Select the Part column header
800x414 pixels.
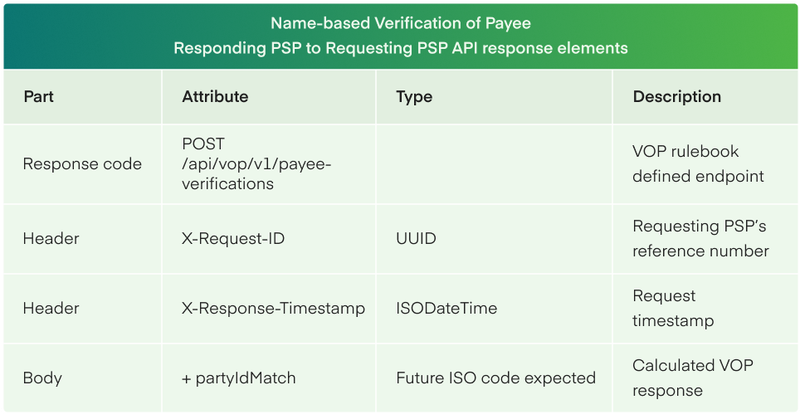[x=83, y=97]
